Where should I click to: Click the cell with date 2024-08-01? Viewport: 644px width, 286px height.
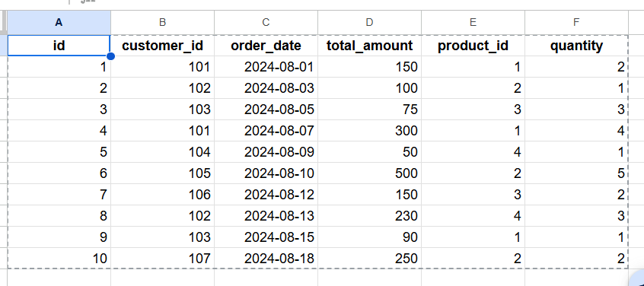[x=266, y=67]
